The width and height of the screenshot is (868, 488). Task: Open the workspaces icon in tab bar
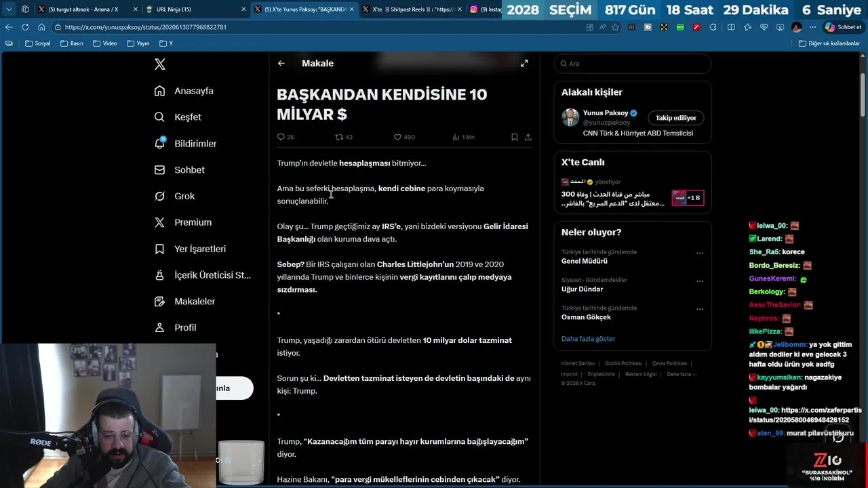coord(25,9)
